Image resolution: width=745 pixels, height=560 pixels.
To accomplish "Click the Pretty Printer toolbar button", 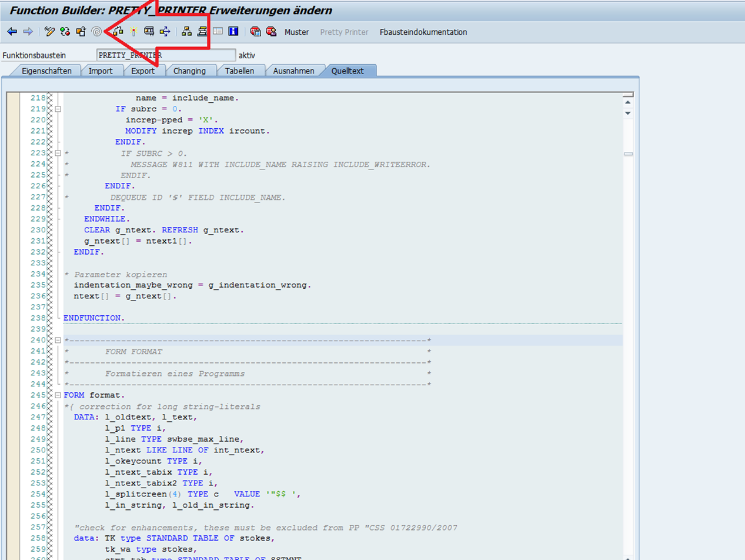I will pos(344,32).
